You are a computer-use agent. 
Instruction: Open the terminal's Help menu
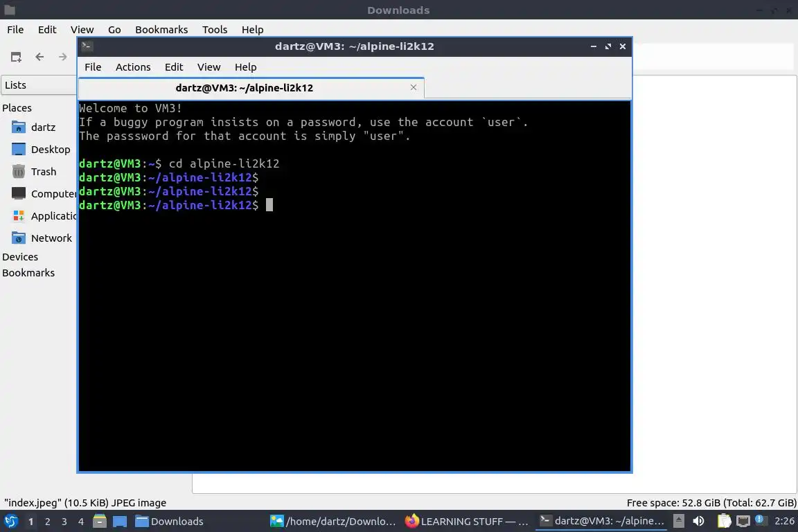(x=245, y=67)
